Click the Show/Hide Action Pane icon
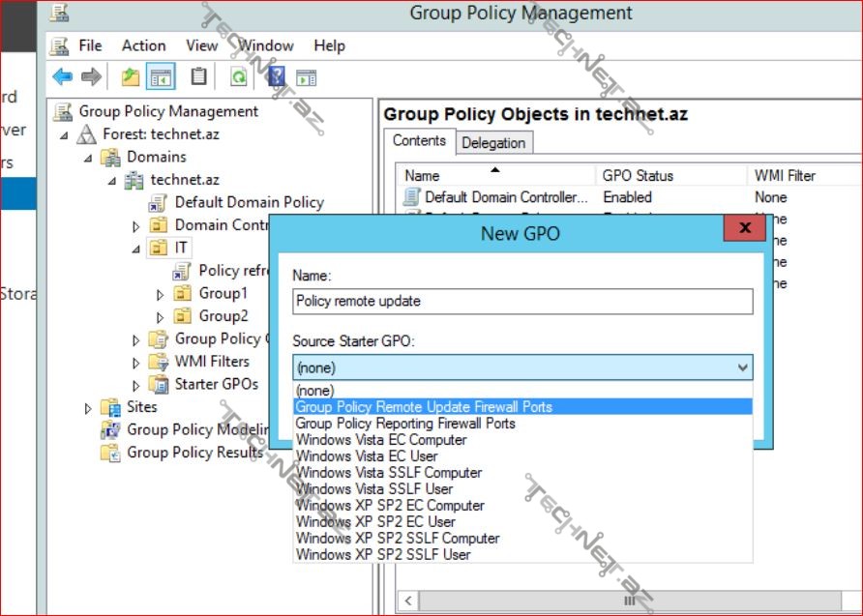 307,76
